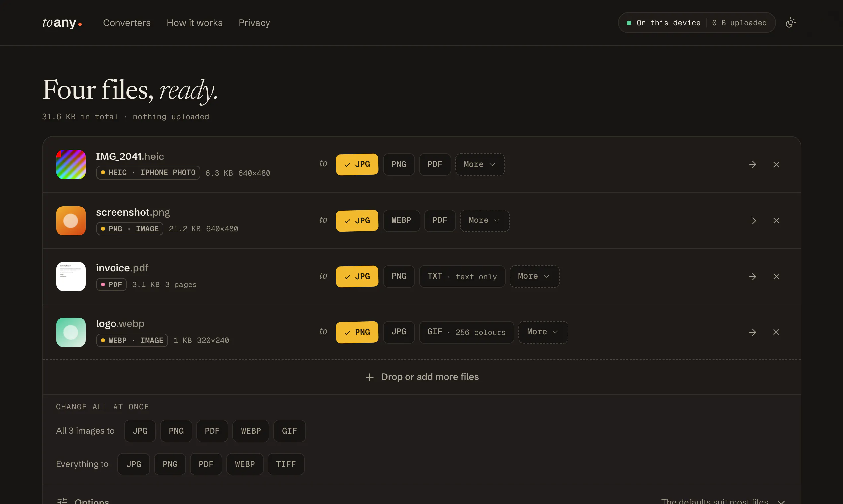The image size is (843, 504).
Task: Toggle the dark/light theme icon
Action: 790,23
